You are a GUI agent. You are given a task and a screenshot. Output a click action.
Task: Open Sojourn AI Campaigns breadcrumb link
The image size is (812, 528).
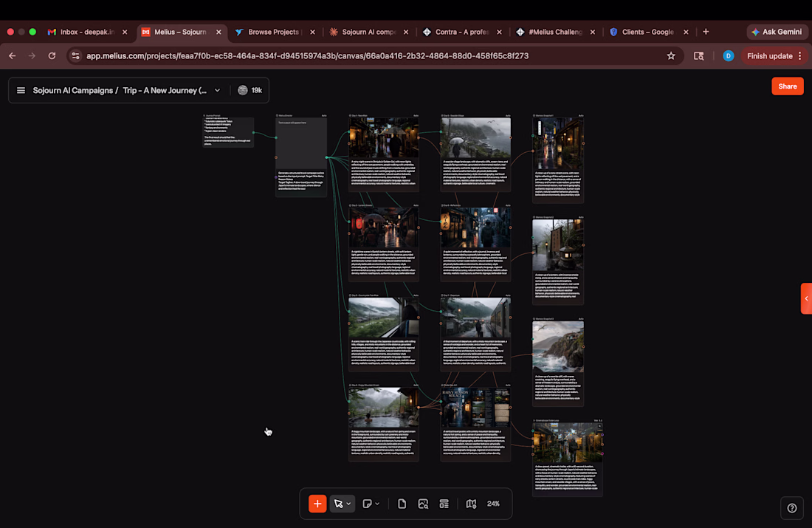72,90
